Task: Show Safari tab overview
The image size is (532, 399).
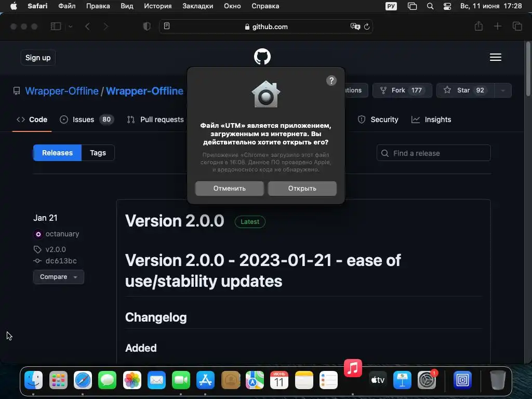Action: (x=517, y=26)
